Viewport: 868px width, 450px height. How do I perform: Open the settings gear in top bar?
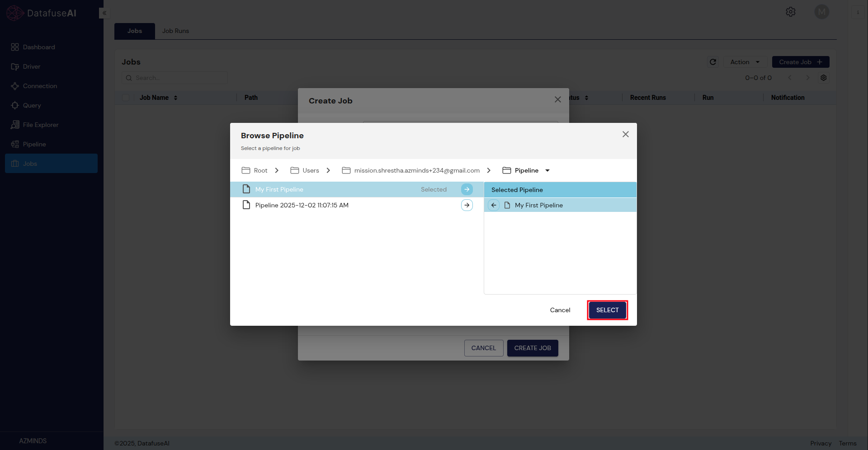coord(791,12)
